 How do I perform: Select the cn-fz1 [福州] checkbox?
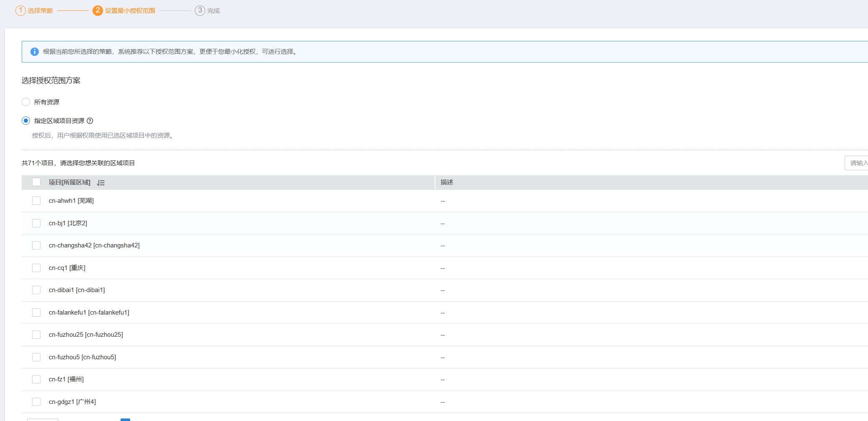(x=36, y=379)
